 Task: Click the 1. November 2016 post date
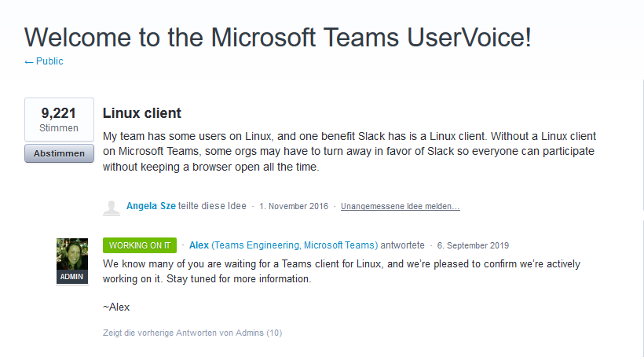pyautogui.click(x=294, y=207)
